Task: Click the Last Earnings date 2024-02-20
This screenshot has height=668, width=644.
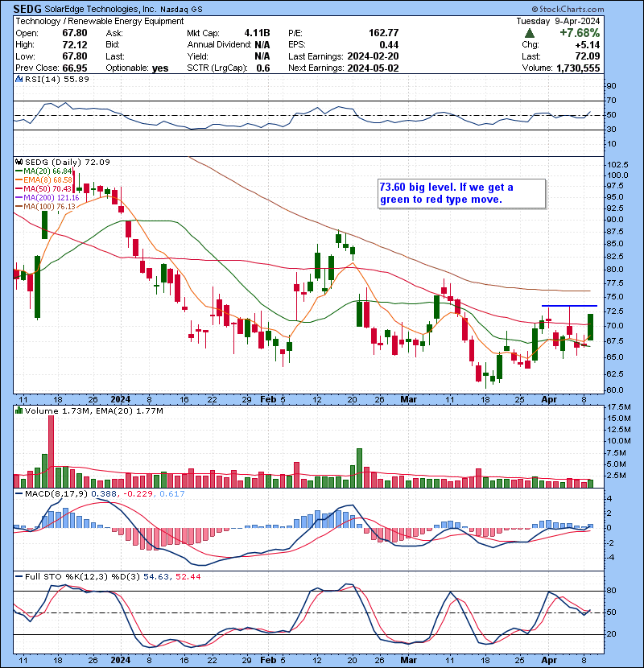Action: [x=373, y=56]
